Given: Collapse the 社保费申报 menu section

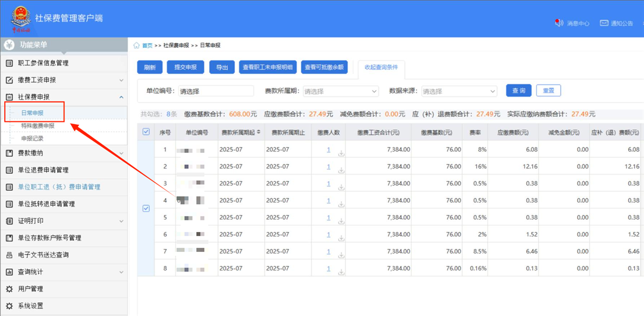Looking at the screenshot, I should [121, 97].
